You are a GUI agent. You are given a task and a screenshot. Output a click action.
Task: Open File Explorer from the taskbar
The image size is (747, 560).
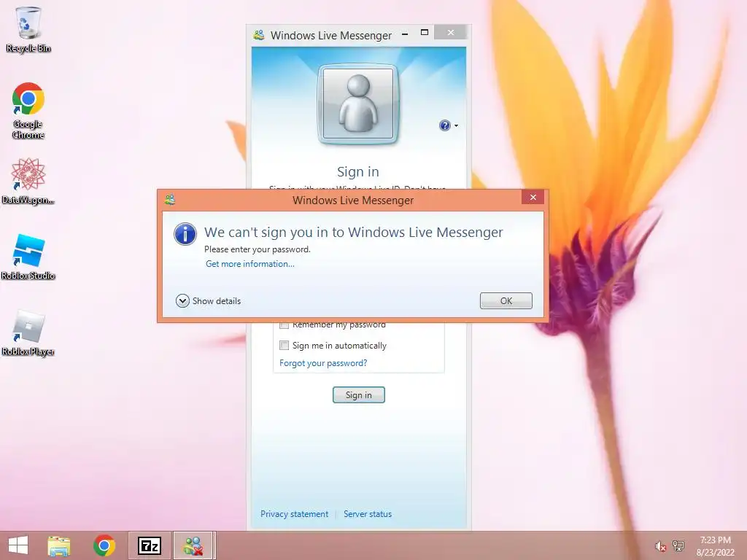59,545
